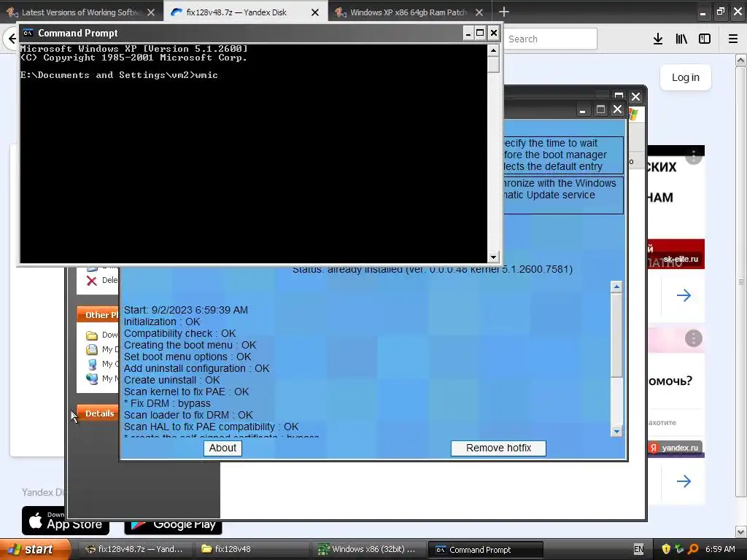747x560 pixels.
Task: Open the browser hamburger menu
Action: pos(733,39)
